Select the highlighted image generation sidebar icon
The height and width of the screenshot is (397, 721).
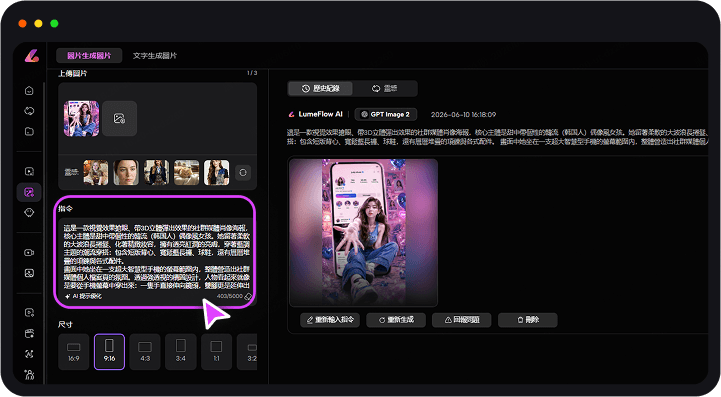click(29, 192)
